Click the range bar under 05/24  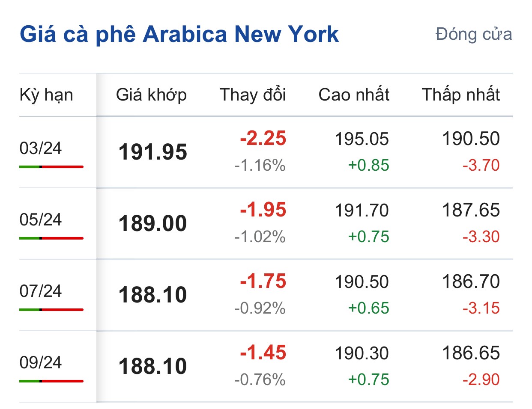[51, 238]
